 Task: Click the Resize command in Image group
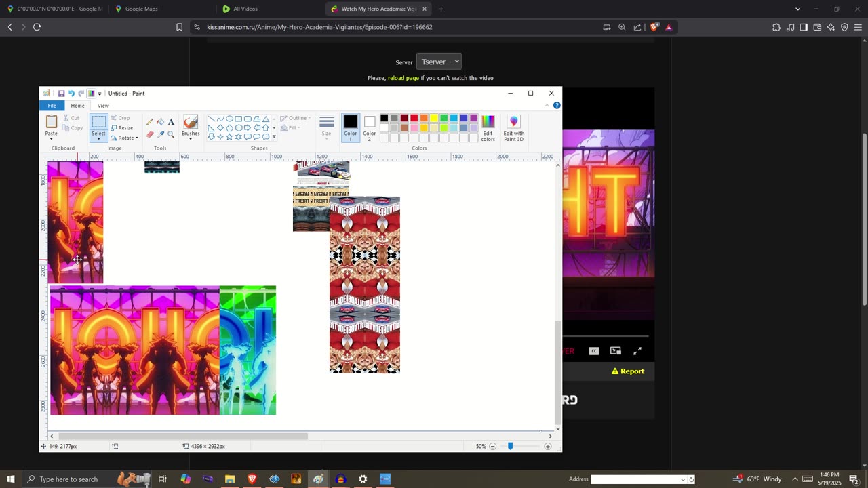[x=122, y=127]
